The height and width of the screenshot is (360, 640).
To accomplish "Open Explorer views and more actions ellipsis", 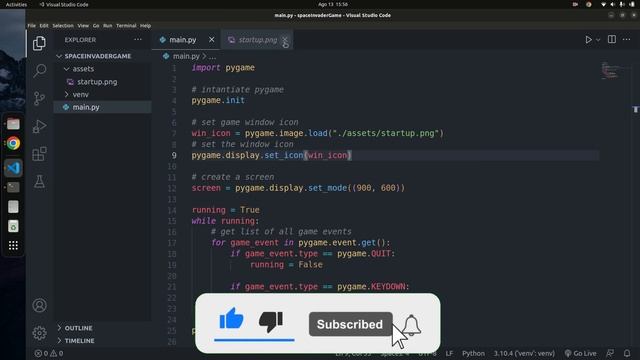I will pos(138,40).
